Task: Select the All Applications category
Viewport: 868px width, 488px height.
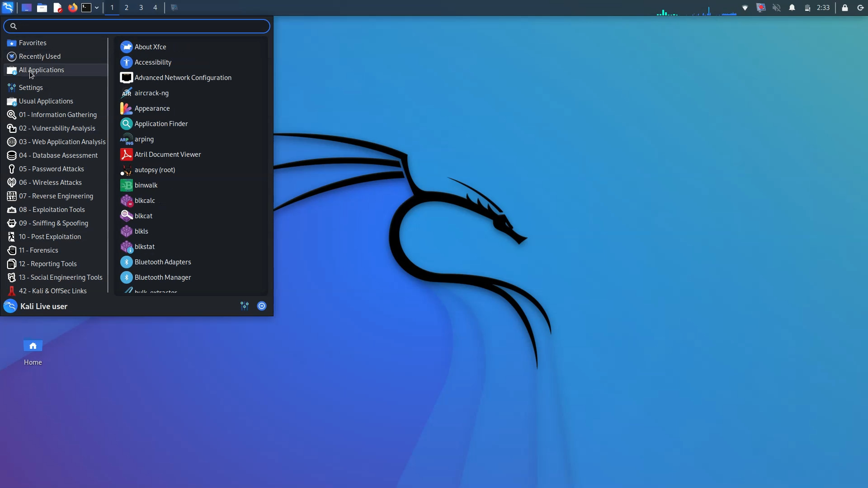Action: (x=56, y=70)
